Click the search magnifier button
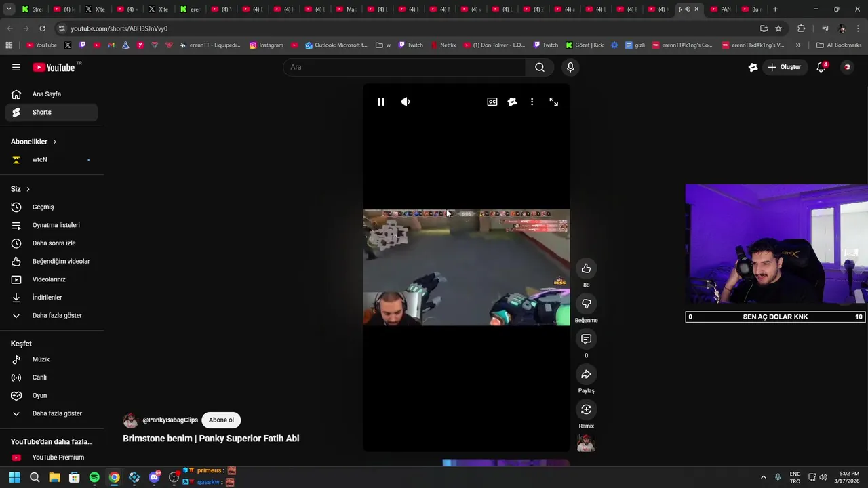The width and height of the screenshot is (868, 488). point(540,67)
